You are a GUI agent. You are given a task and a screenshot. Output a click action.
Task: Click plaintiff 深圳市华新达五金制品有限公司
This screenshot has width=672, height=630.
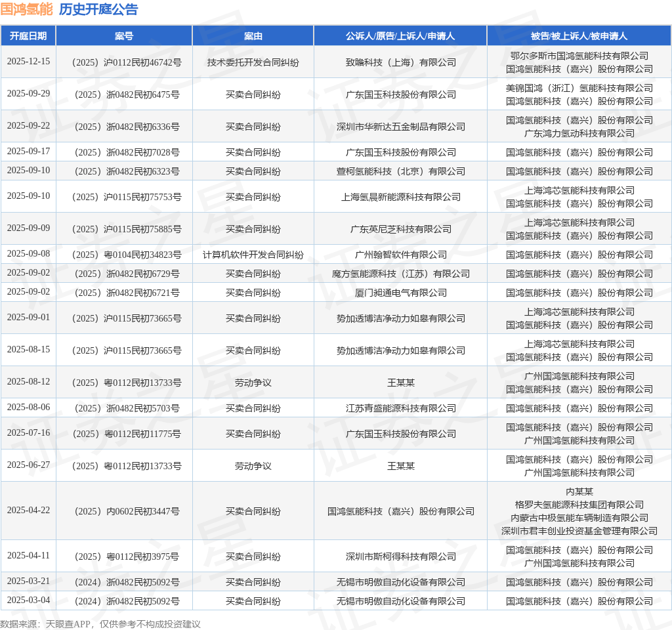pyautogui.click(x=401, y=127)
